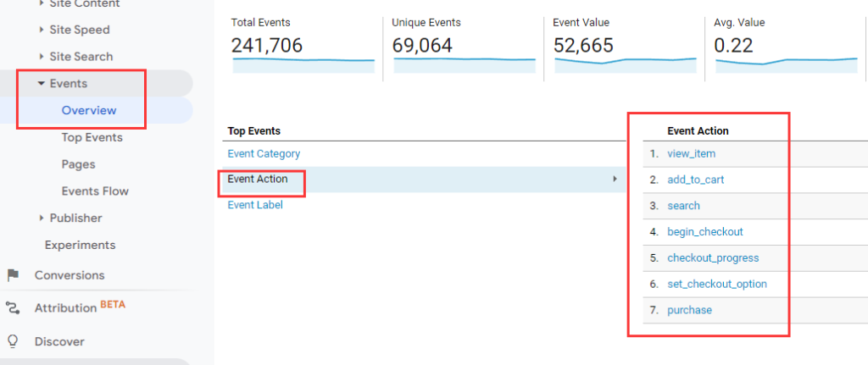Open Experiments in the sidebar
Screen dimensions: 868x365
click(x=80, y=245)
